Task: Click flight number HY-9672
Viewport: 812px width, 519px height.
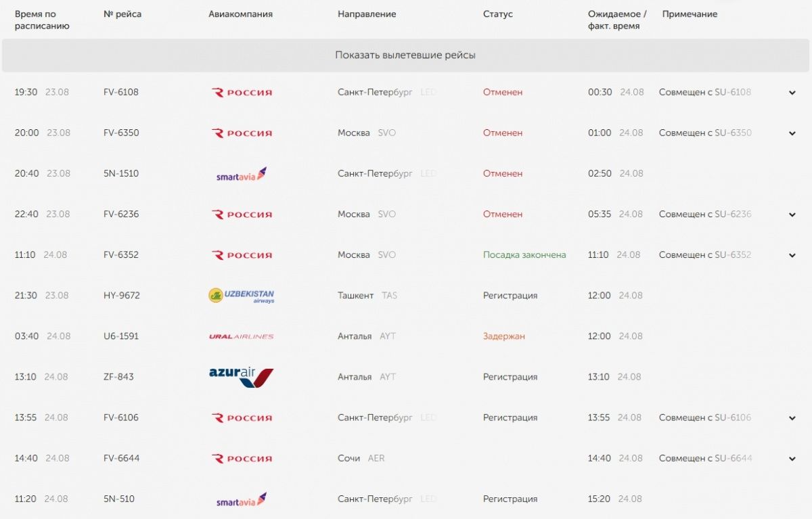Action: (x=122, y=296)
